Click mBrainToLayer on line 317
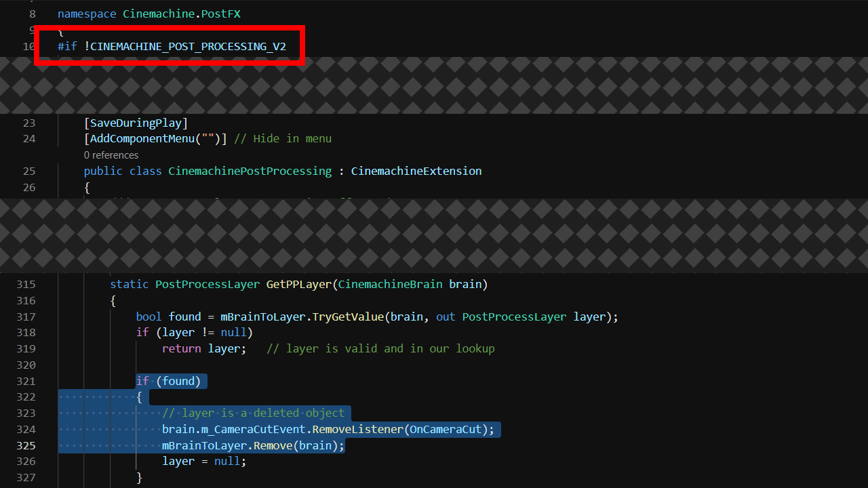 click(x=262, y=317)
